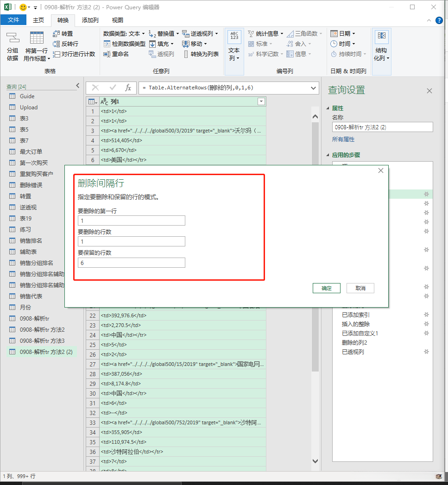This screenshot has width=448, height=485.
Task: Open gear settings for 已添加索引 step
Action: [x=426, y=315]
